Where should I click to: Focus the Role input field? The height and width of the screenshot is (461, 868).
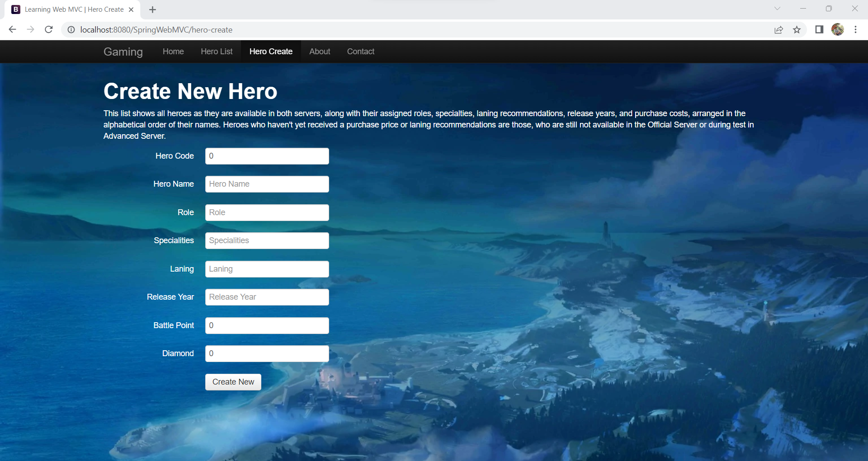267,212
